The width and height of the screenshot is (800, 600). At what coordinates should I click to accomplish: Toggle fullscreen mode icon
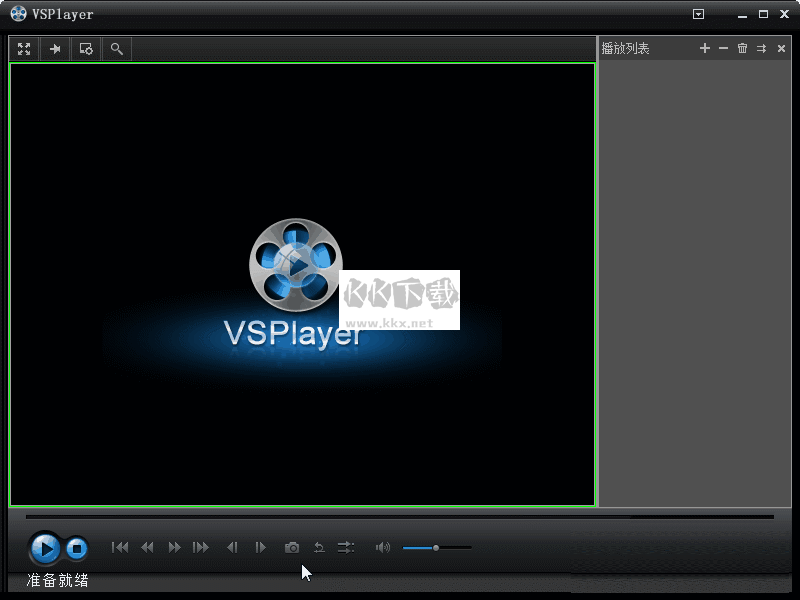click(24, 49)
